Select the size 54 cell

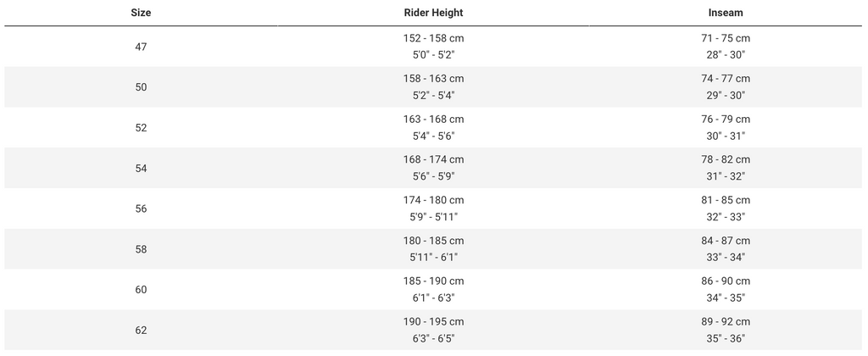[141, 168]
